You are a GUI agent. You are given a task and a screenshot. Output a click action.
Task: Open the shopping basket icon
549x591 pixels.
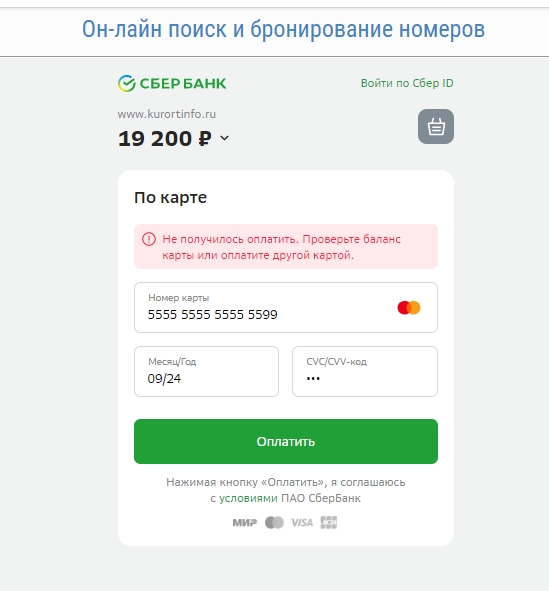(x=436, y=127)
